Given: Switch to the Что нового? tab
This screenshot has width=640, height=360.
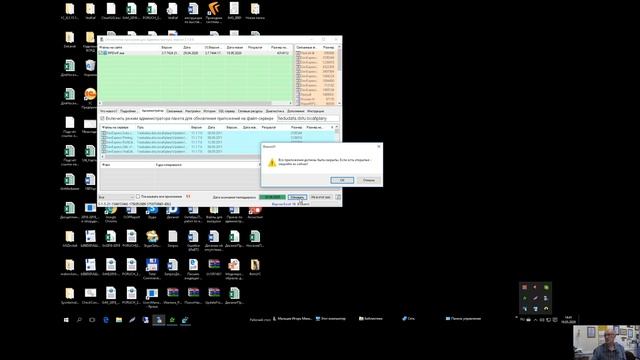Looking at the screenshot, I should coord(109,111).
